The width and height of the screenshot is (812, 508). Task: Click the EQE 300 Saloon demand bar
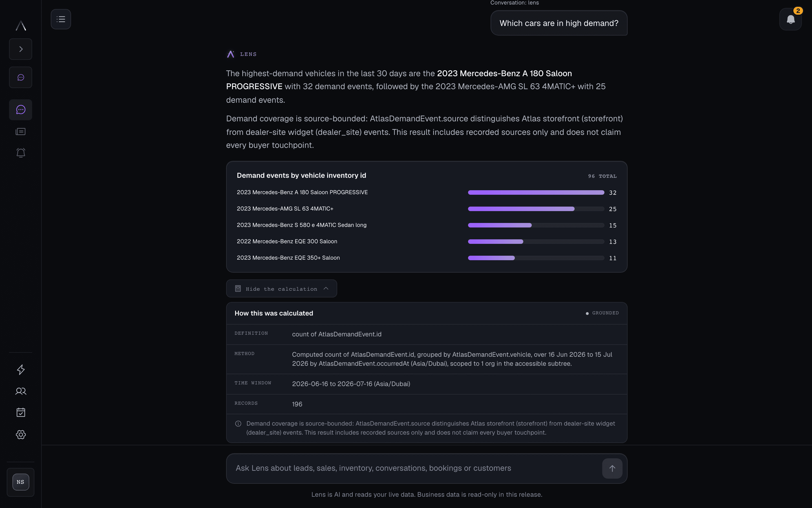click(x=536, y=242)
